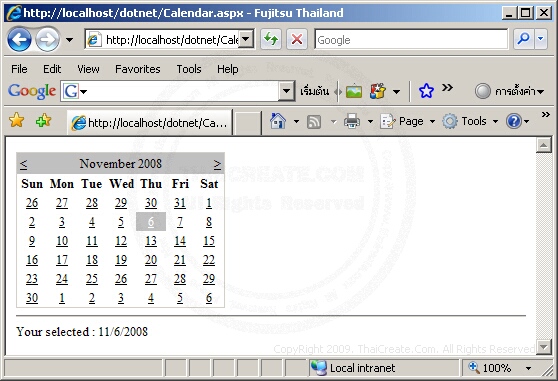Image resolution: width=558 pixels, height=381 pixels.
Task: Open the dropdown next to the gadget icon
Action: coord(396,92)
